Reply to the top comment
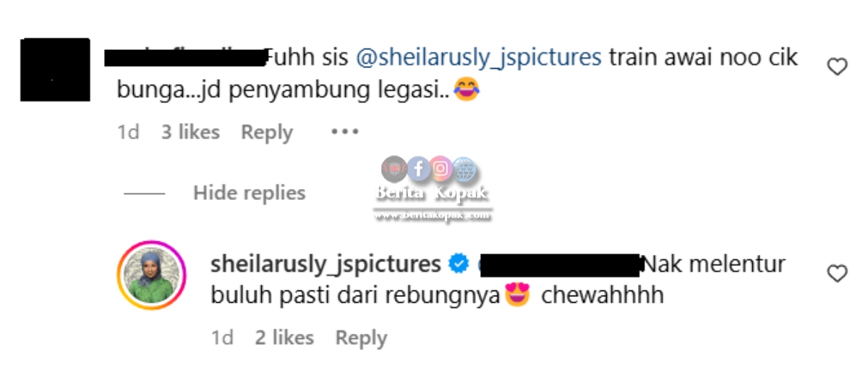This screenshot has height=386, width=868. click(267, 133)
